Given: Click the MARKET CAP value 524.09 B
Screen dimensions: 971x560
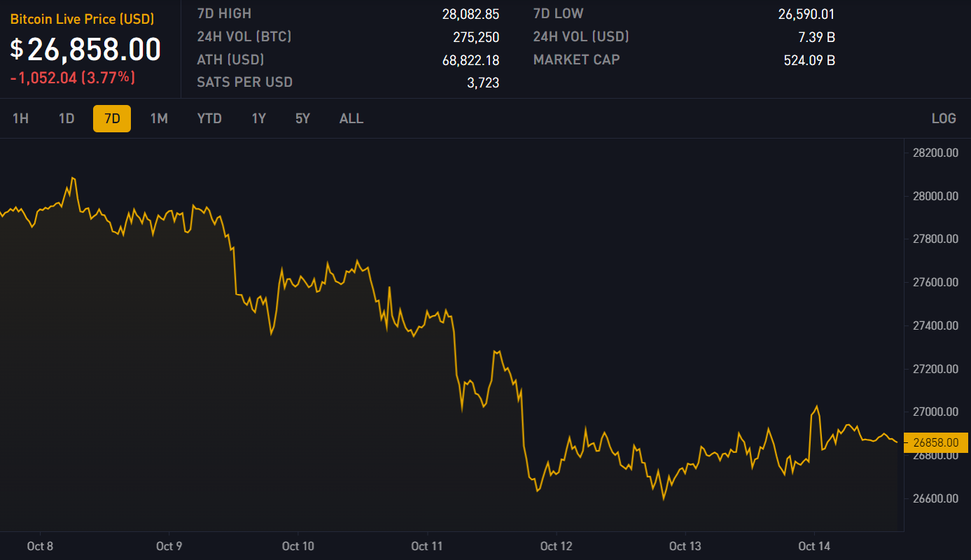Looking at the screenshot, I should pos(809,60).
